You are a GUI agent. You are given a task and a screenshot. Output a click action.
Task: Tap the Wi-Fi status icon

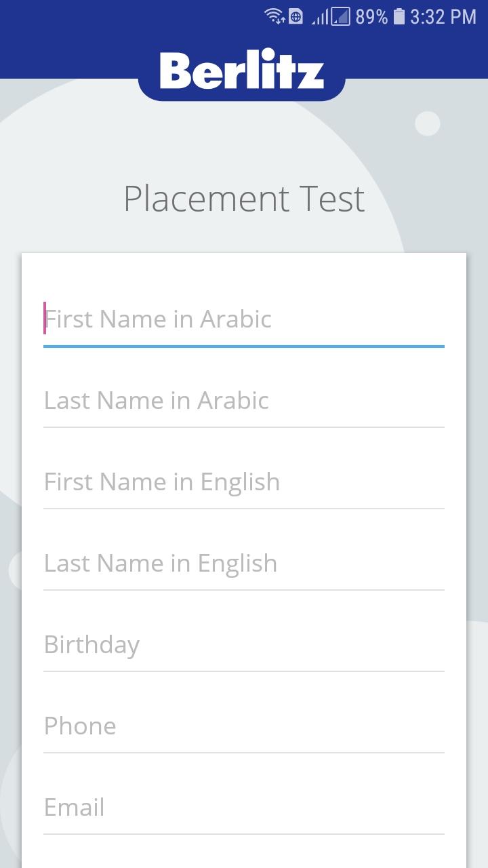[x=274, y=16]
